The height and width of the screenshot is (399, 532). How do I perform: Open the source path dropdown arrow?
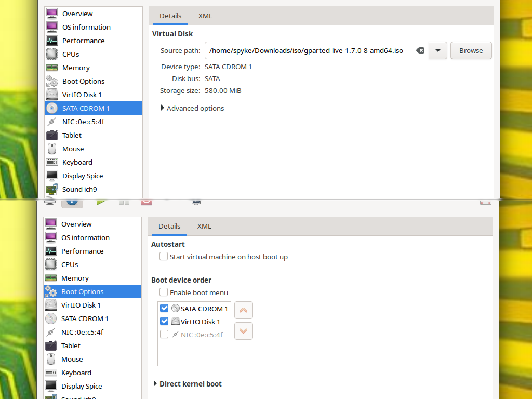(438, 50)
